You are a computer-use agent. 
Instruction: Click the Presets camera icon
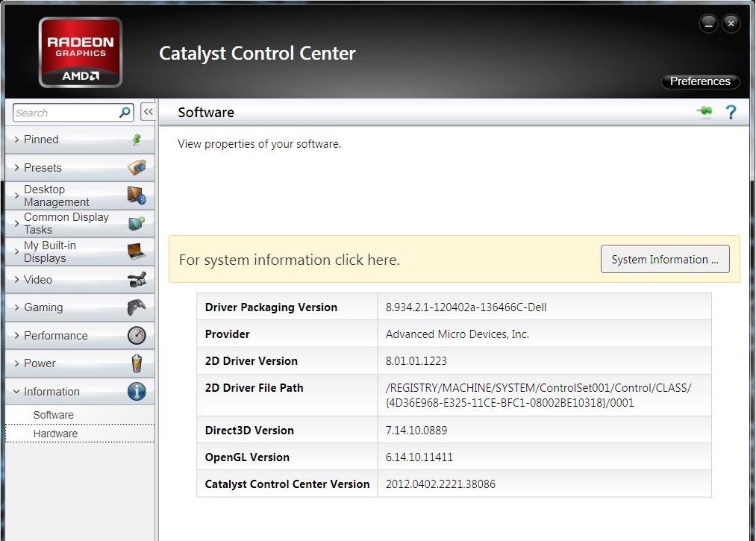137,167
